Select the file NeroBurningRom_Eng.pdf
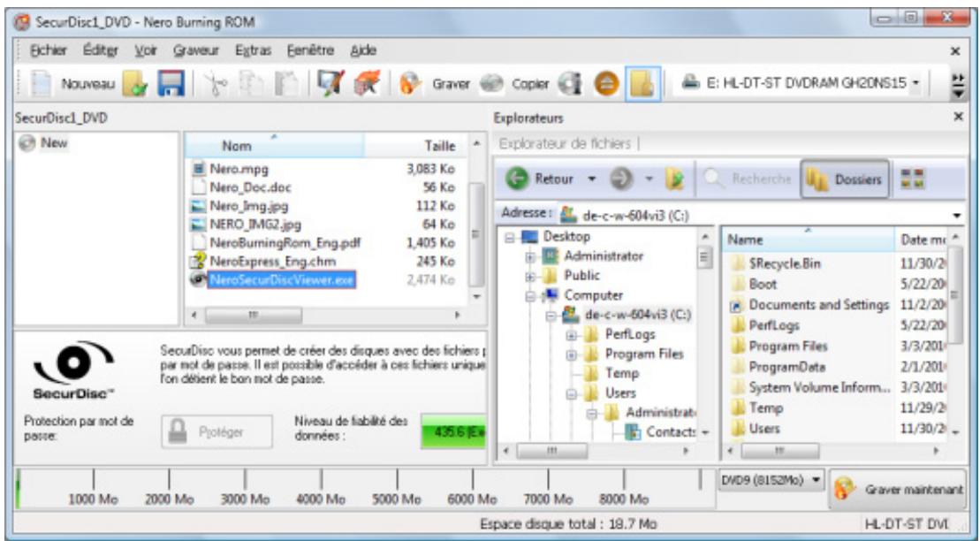The image size is (980, 541). pyautogui.click(x=285, y=243)
